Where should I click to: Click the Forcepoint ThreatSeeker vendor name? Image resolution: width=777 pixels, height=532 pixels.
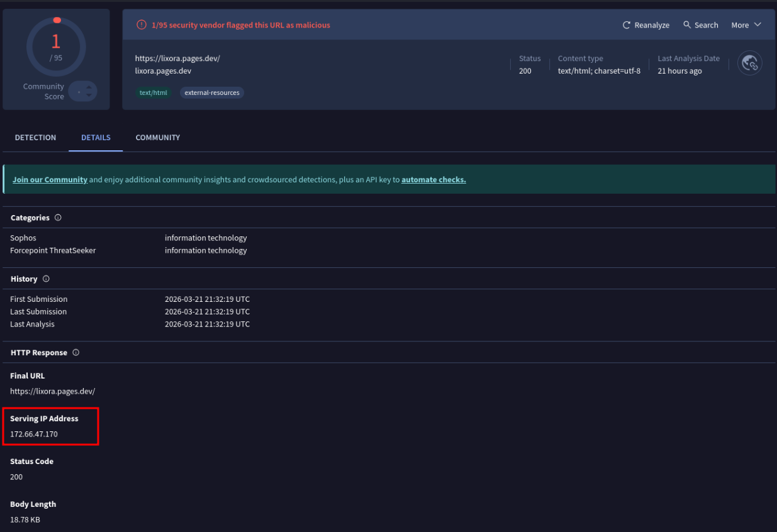53,251
